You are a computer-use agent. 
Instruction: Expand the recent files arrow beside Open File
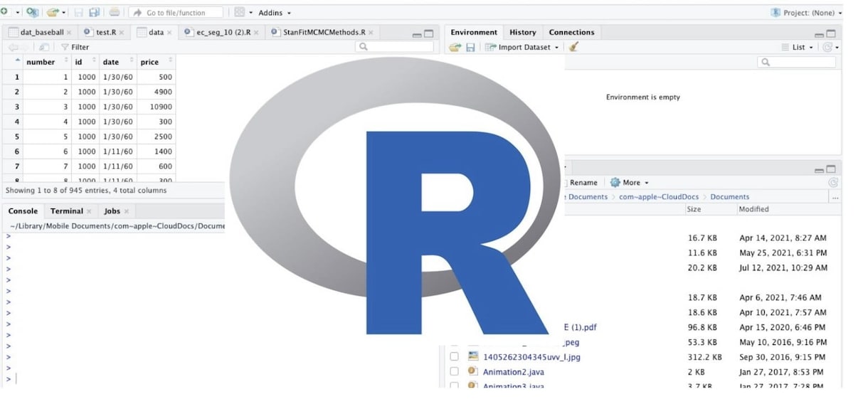pyautogui.click(x=63, y=13)
